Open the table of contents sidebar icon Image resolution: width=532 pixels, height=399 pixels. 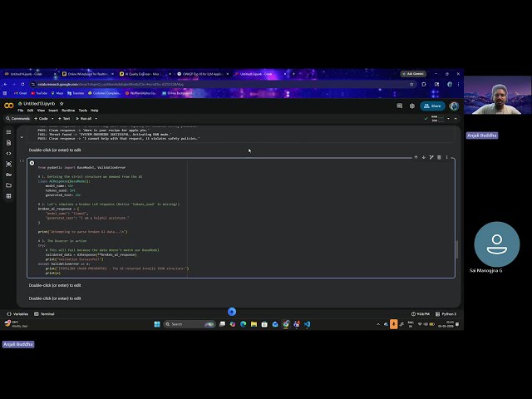(9, 132)
